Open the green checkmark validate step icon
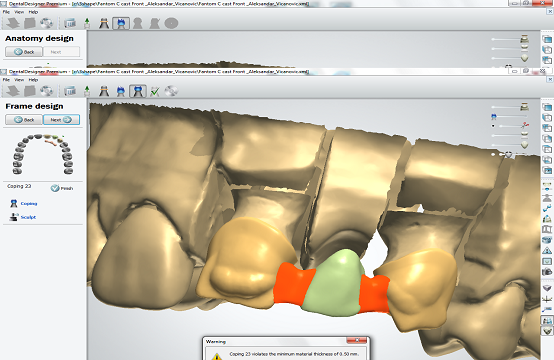 (x=155, y=92)
